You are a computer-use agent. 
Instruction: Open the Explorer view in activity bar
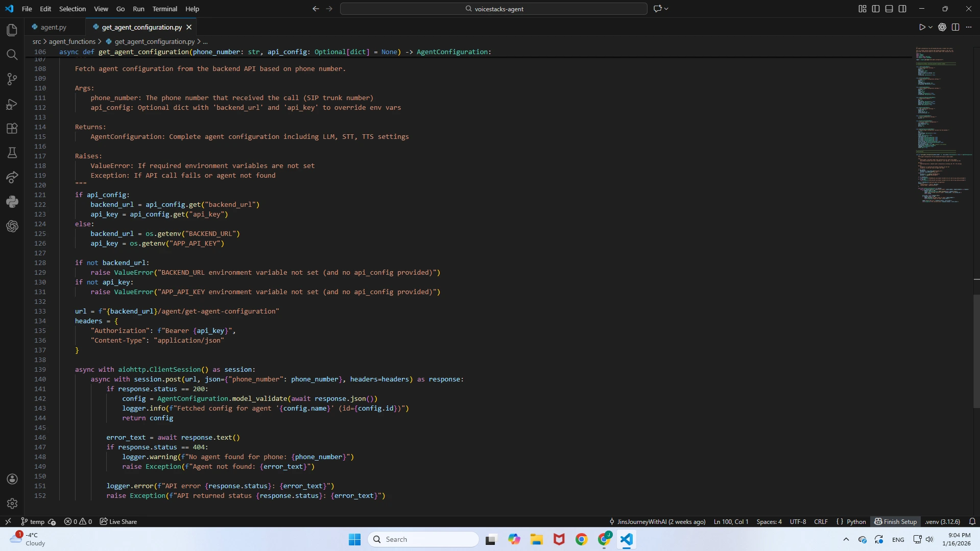[12, 30]
